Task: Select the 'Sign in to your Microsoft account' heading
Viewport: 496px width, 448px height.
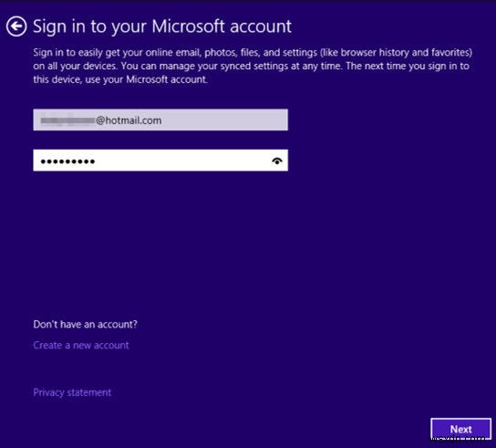Action: (x=162, y=26)
